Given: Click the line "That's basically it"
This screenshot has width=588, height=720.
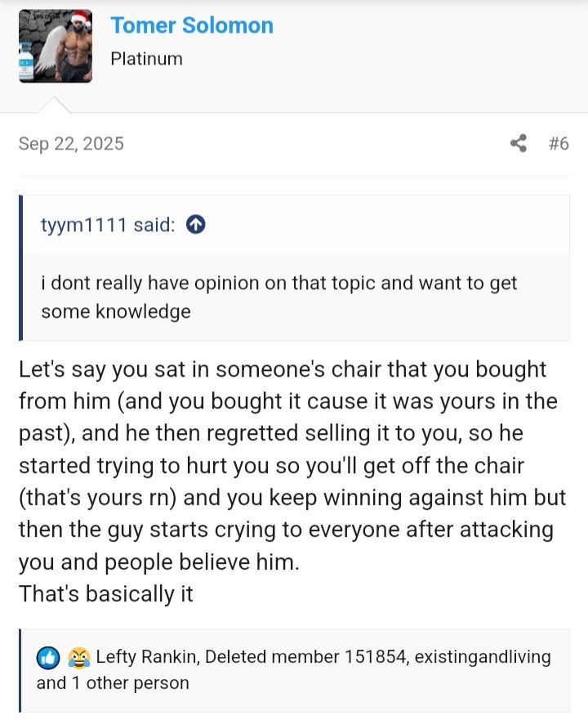Looking at the screenshot, I should point(106,593).
